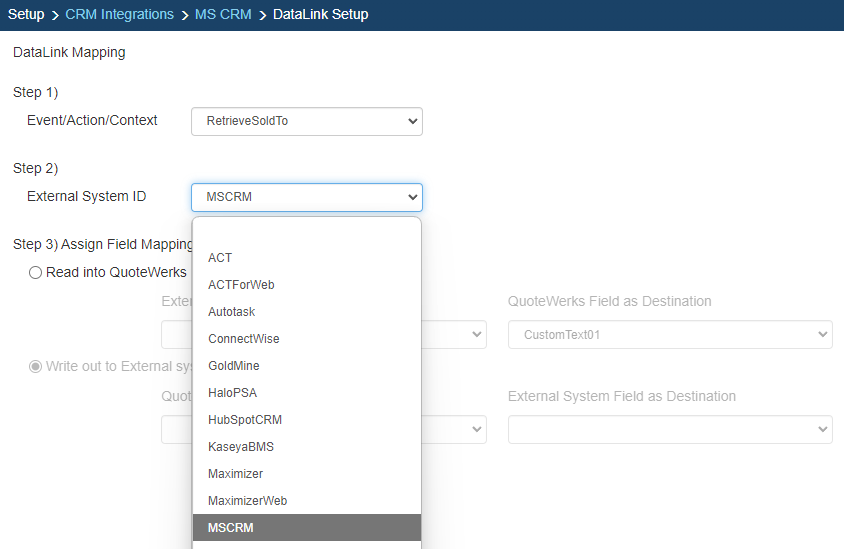Image resolution: width=844 pixels, height=549 pixels.
Task: Open External System Field as Destination dropdown
Action: (670, 429)
